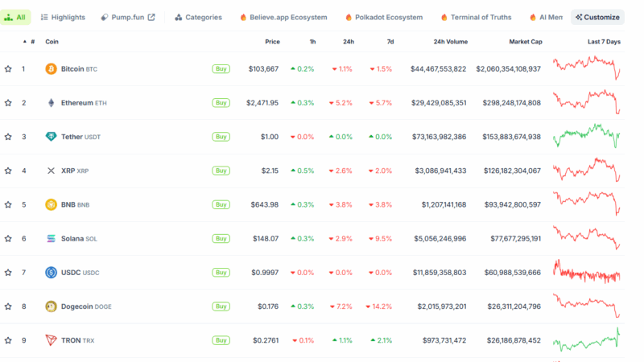Open the Categories tab
Image resolution: width=644 pixels, height=362 pixels.
tap(198, 17)
